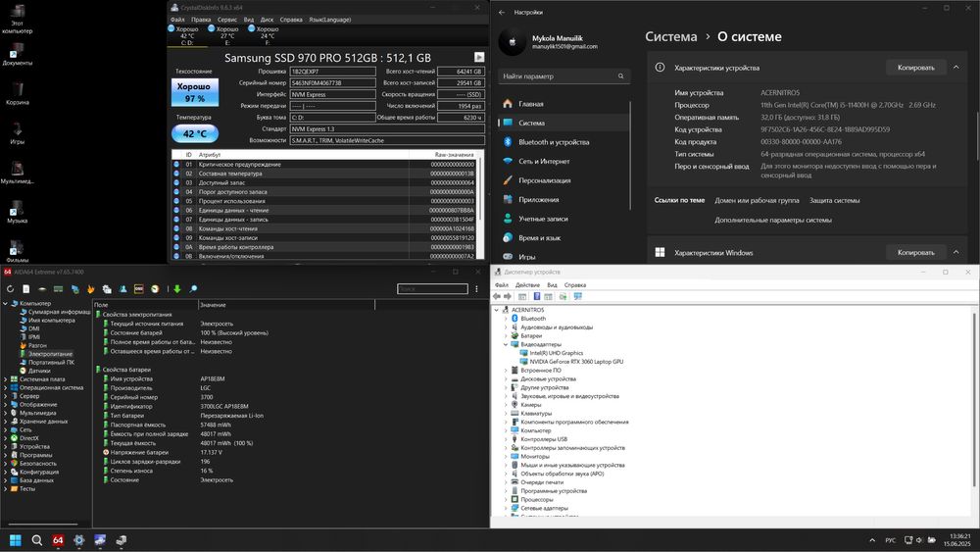Viewport: 980px width, 552px height.
Task: Open Дополнительные параметры системы link
Action: coord(773,220)
